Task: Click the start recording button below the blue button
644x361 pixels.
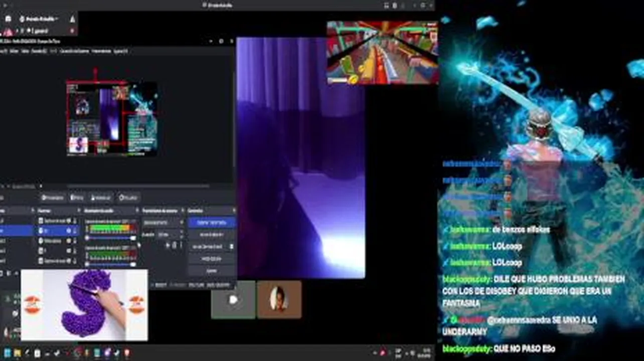Action: 211,235
